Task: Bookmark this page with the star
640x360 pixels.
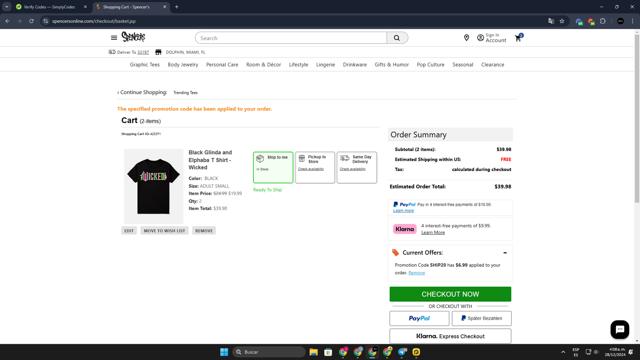Action: 562,21
